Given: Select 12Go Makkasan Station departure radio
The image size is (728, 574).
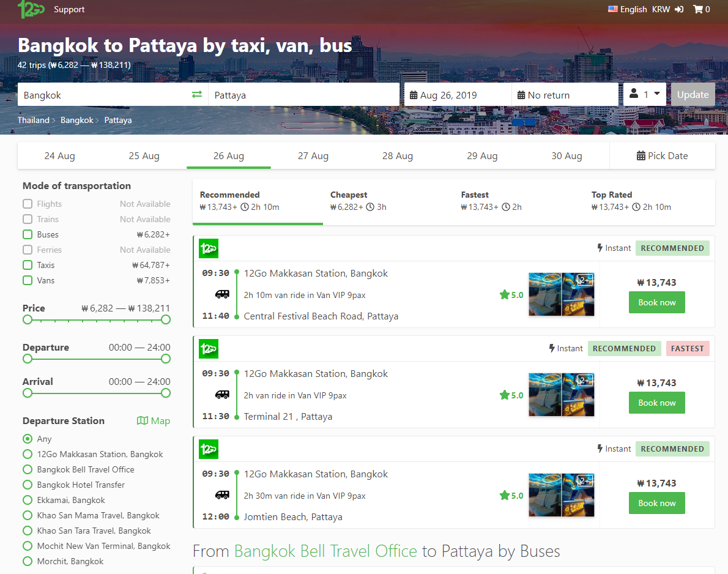Looking at the screenshot, I should (28, 454).
